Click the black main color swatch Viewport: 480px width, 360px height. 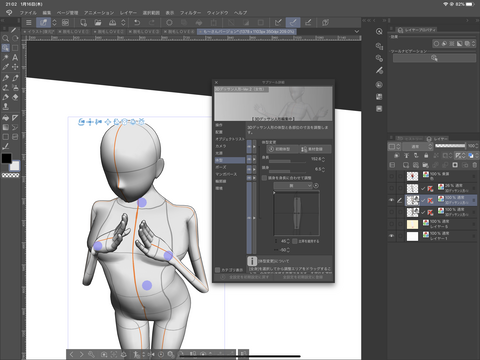[x=6, y=158]
